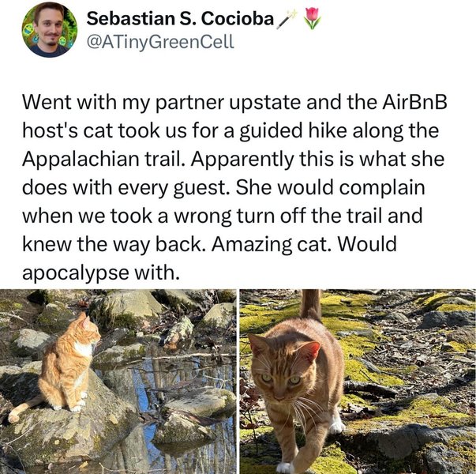Open the display name Sebastian S. Cocioba
Image resolution: width=476 pixels, height=474 pixels.
point(180,19)
